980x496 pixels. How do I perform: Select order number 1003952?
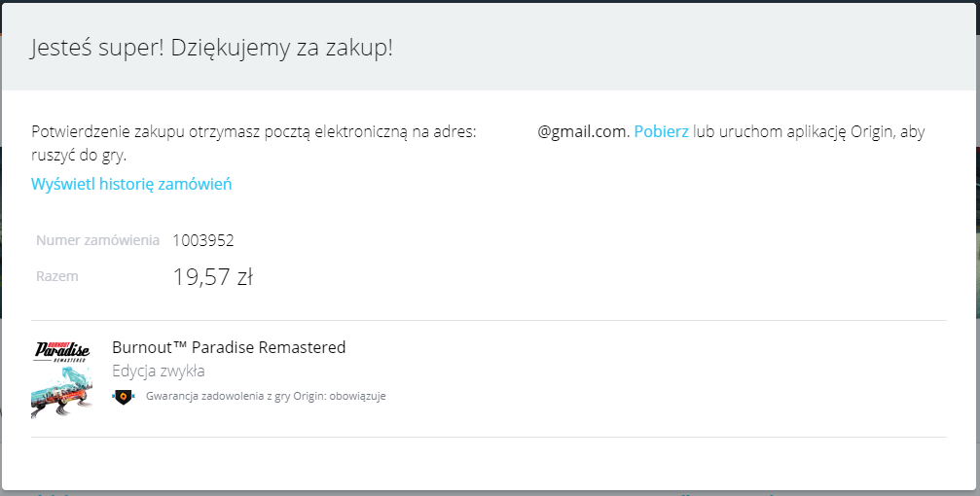click(203, 240)
